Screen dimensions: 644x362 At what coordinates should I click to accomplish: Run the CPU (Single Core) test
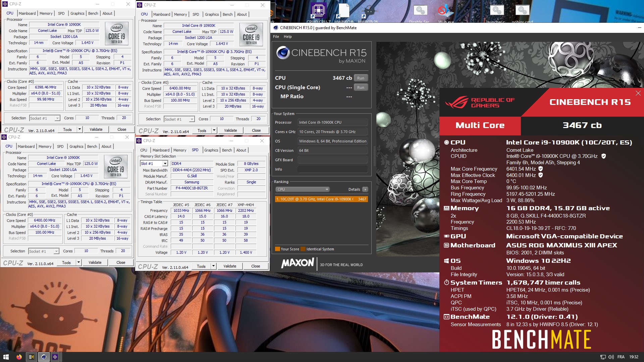click(361, 87)
